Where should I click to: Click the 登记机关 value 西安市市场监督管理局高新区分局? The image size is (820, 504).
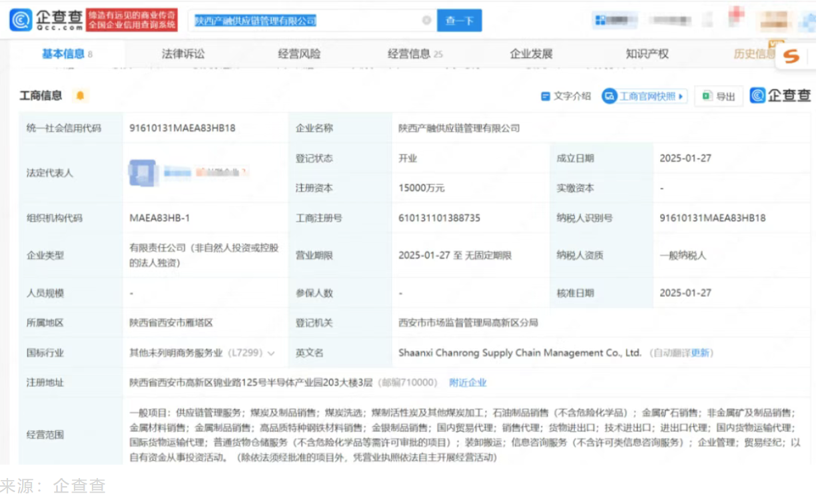pos(468,323)
